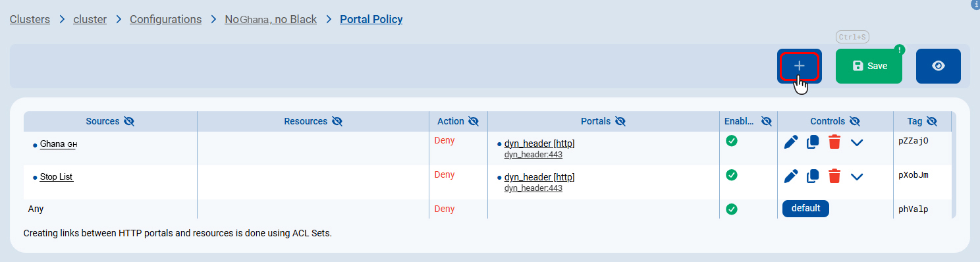
Task: Click the plus button to add rule
Action: click(799, 66)
